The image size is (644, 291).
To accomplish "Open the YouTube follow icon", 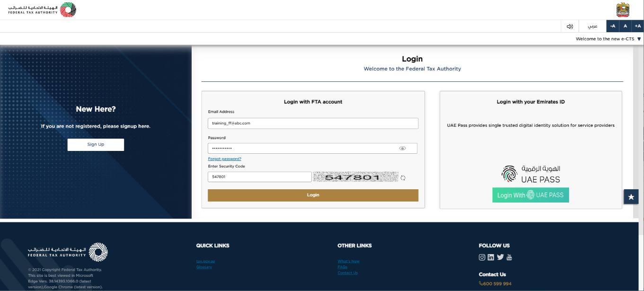I will (x=509, y=257).
